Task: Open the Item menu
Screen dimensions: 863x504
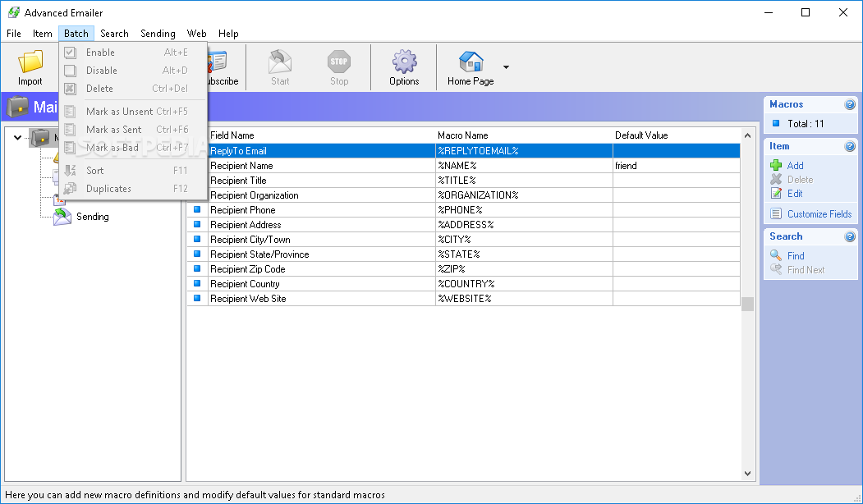Action: point(43,34)
